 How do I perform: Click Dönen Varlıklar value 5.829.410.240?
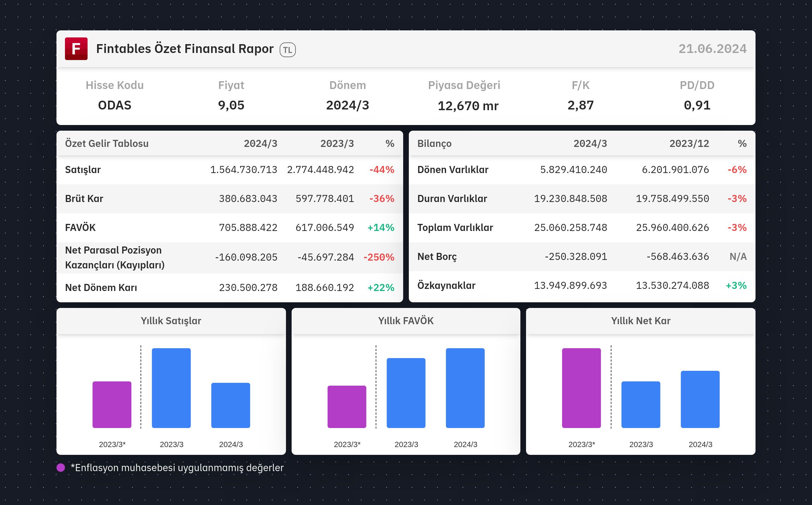pos(574,170)
